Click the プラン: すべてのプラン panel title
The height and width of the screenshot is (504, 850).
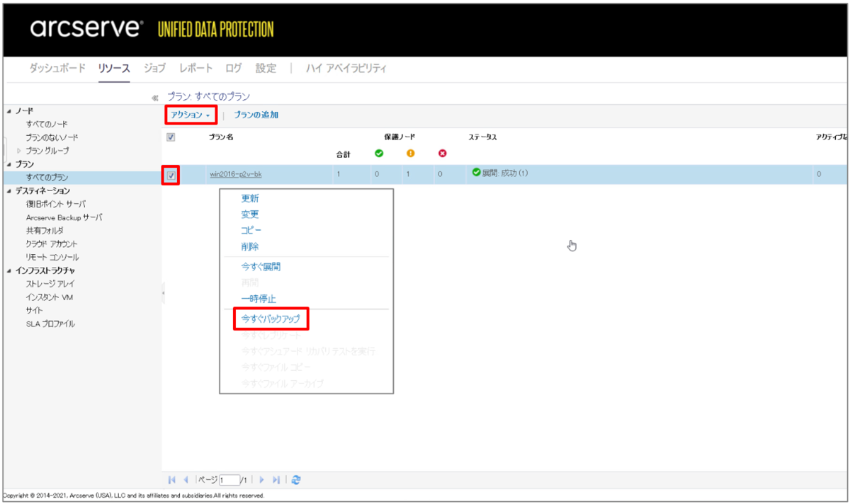point(208,96)
